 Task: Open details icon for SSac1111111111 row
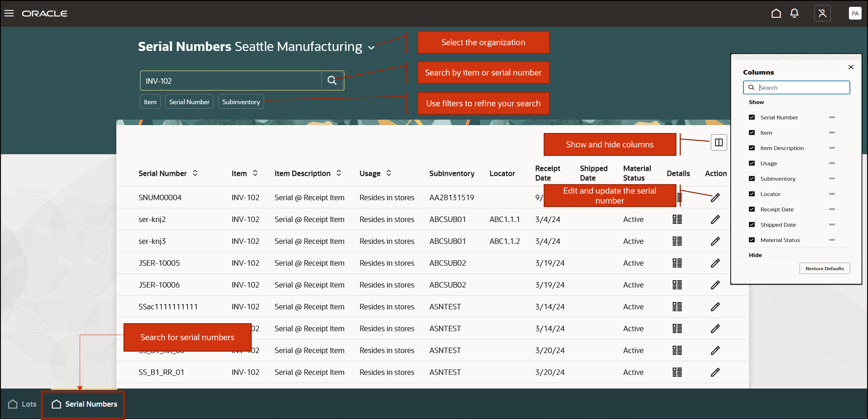coord(677,307)
